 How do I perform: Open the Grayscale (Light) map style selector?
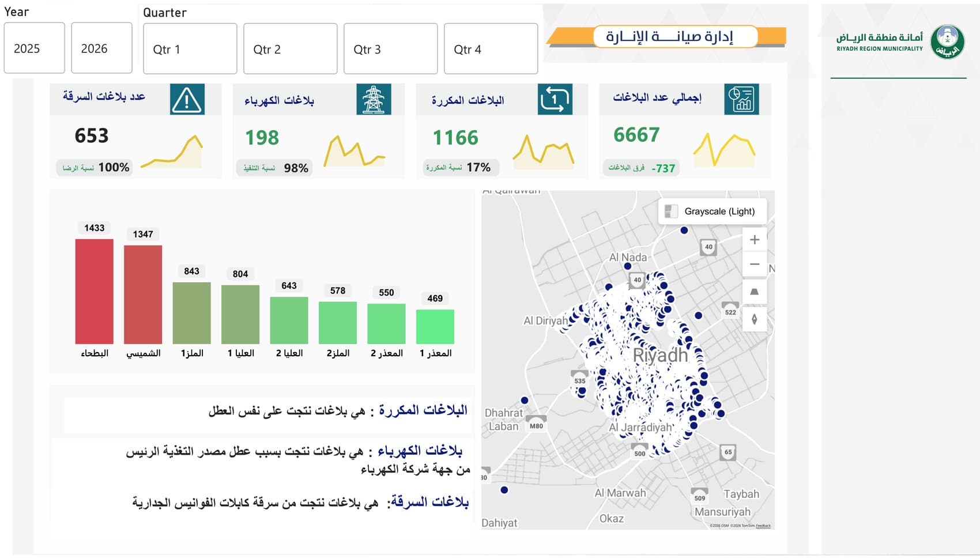(713, 211)
